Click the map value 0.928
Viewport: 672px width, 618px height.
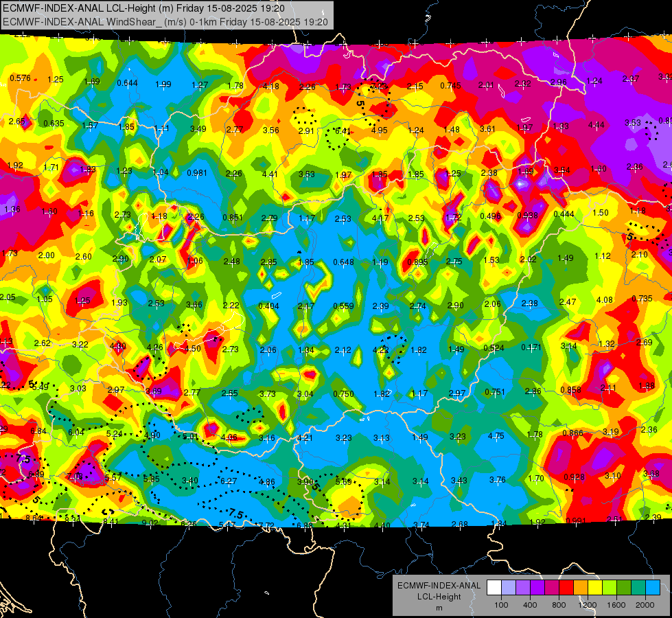(x=575, y=477)
